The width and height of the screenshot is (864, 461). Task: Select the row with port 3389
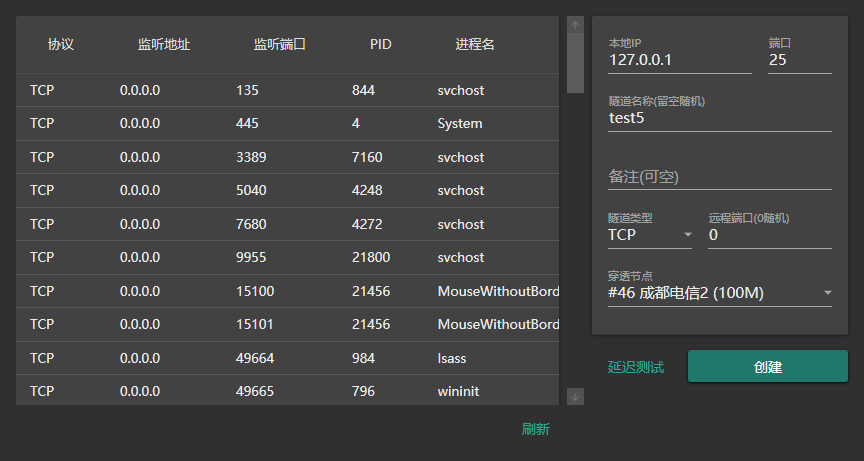pos(287,157)
